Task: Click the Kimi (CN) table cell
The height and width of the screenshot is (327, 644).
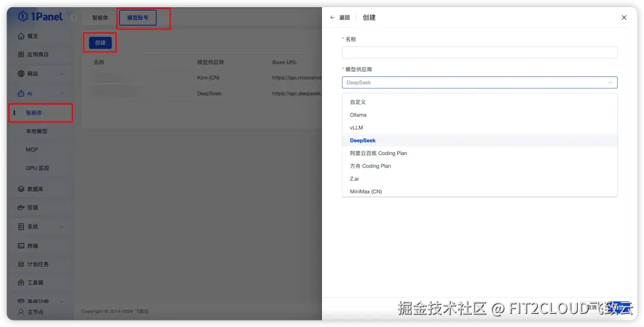Action: pyautogui.click(x=208, y=78)
